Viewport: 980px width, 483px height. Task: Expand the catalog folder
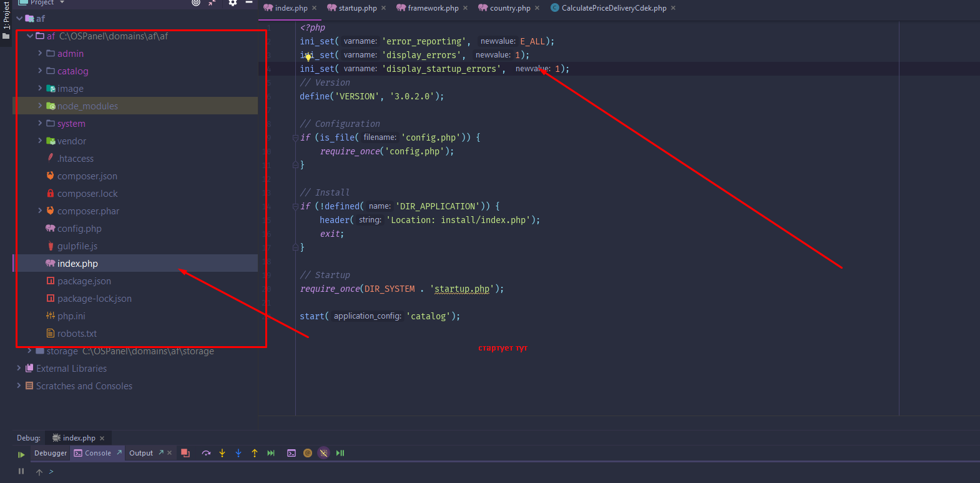40,71
